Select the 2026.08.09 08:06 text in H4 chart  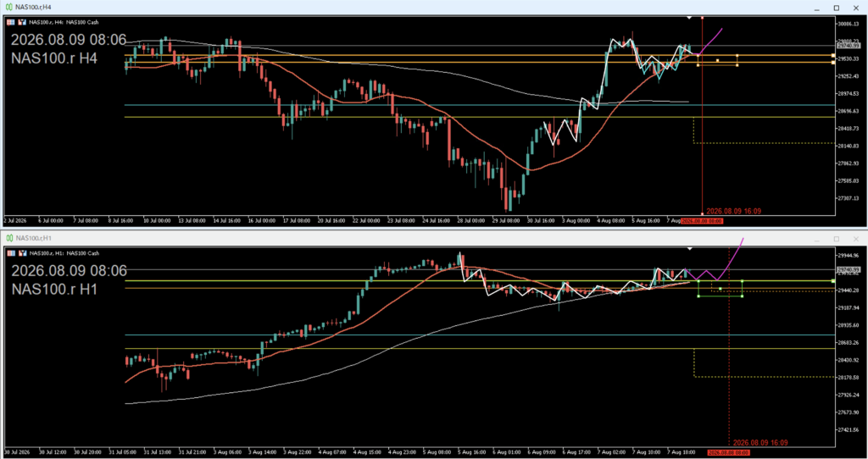(x=69, y=41)
